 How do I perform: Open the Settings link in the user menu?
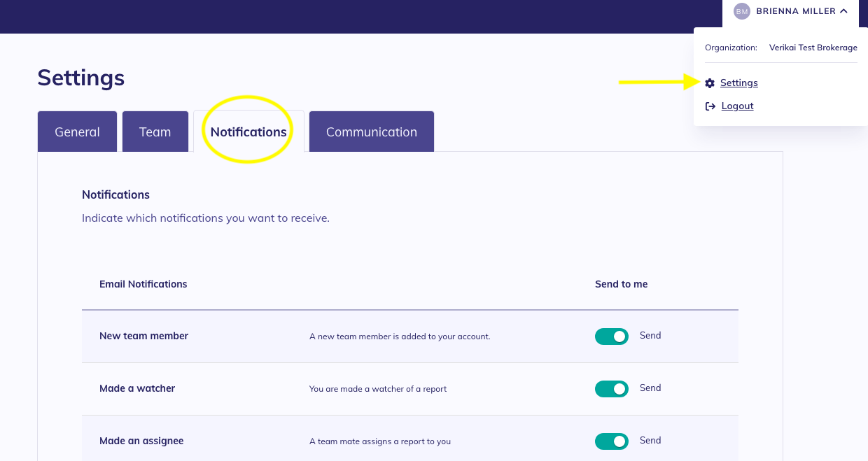click(x=738, y=83)
